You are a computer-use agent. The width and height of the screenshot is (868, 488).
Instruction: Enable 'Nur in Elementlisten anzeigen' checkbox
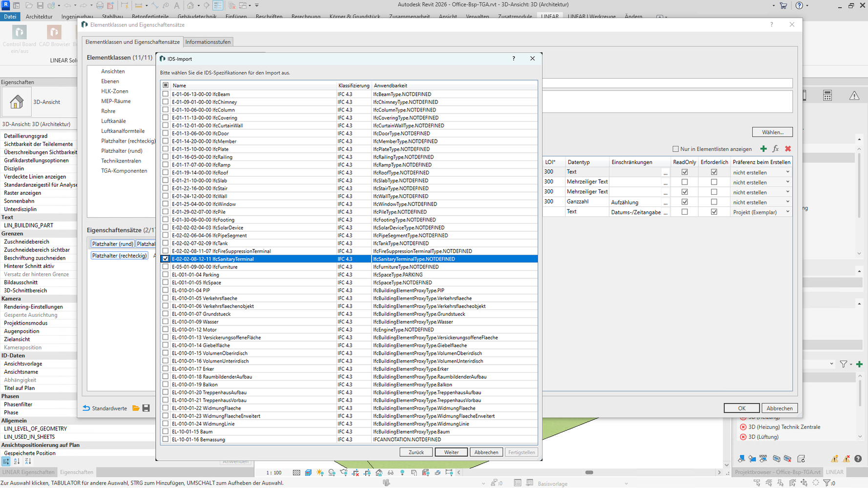point(676,149)
